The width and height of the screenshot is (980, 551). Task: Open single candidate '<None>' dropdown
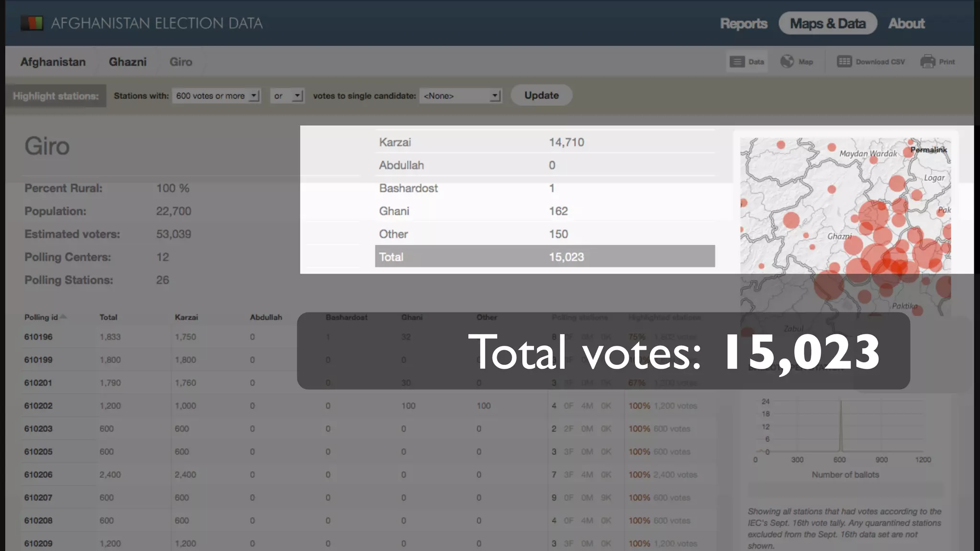pos(460,96)
